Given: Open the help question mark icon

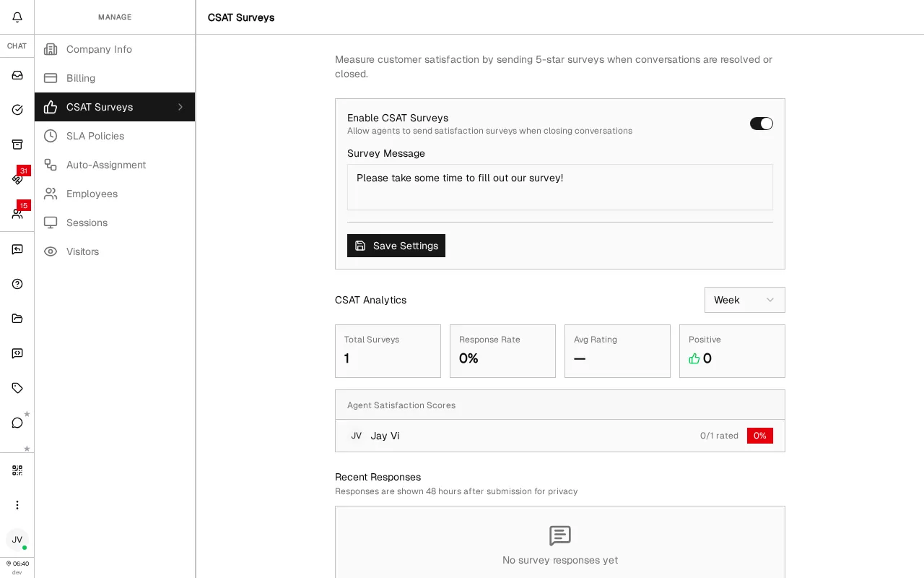Looking at the screenshot, I should 17,284.
